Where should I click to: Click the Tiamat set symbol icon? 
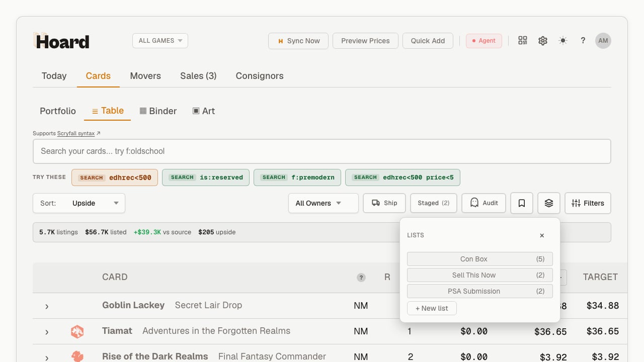[x=77, y=331]
